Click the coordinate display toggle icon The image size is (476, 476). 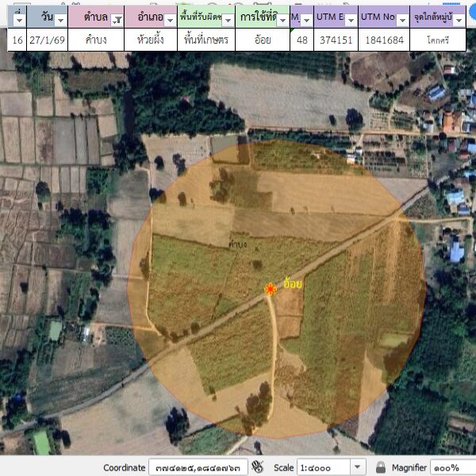click(x=258, y=467)
